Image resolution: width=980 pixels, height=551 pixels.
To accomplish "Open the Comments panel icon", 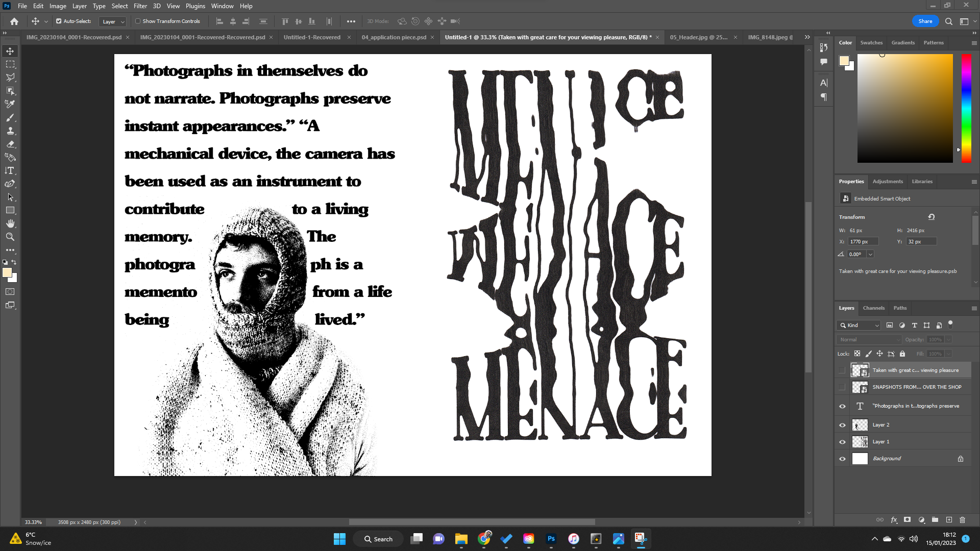I will tap(823, 61).
